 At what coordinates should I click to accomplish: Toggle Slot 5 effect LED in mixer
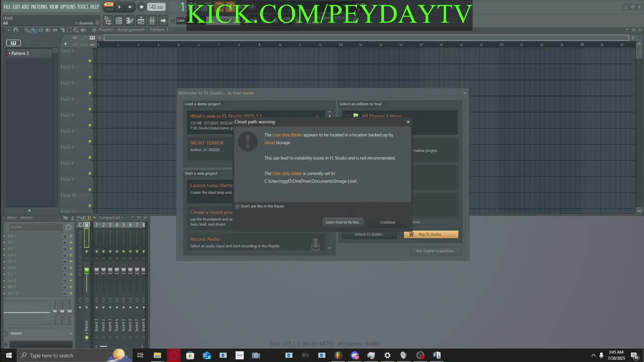(71, 261)
